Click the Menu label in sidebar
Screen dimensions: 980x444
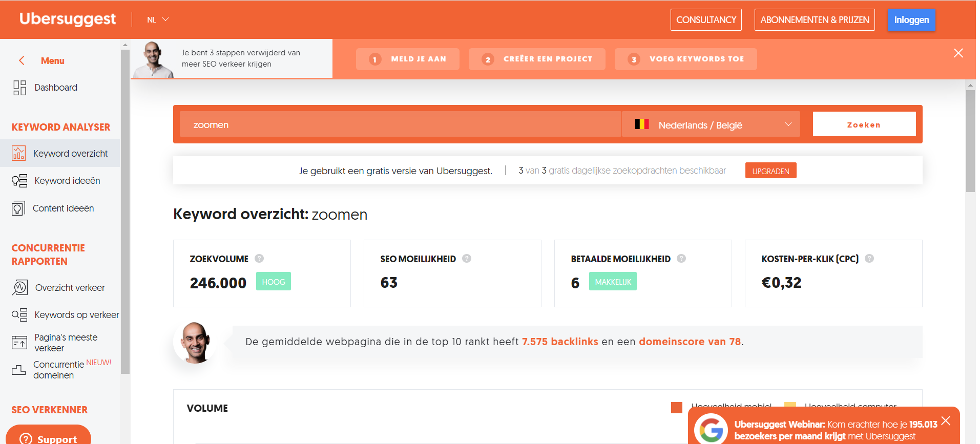[x=53, y=60]
